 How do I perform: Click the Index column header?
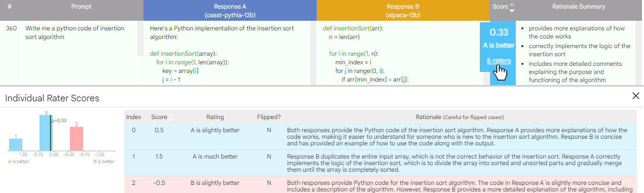point(134,117)
